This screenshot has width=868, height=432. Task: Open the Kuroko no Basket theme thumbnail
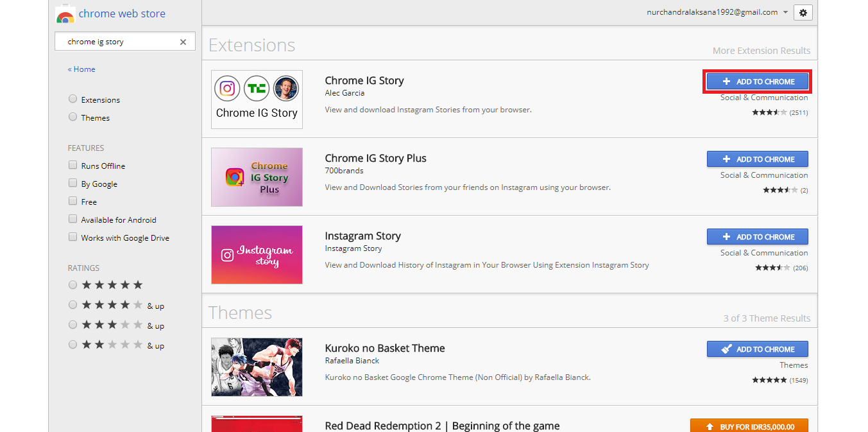pos(257,367)
